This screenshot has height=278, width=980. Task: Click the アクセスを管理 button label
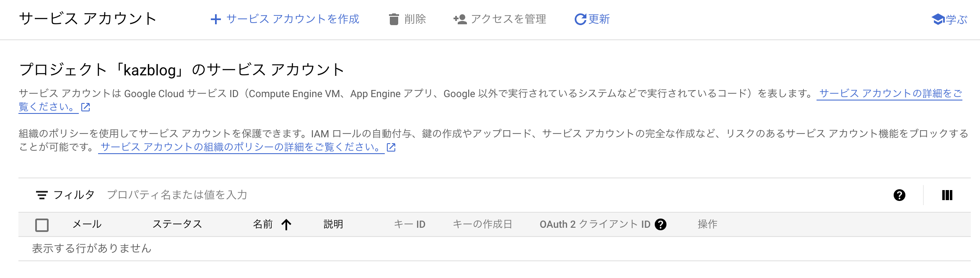(508, 19)
